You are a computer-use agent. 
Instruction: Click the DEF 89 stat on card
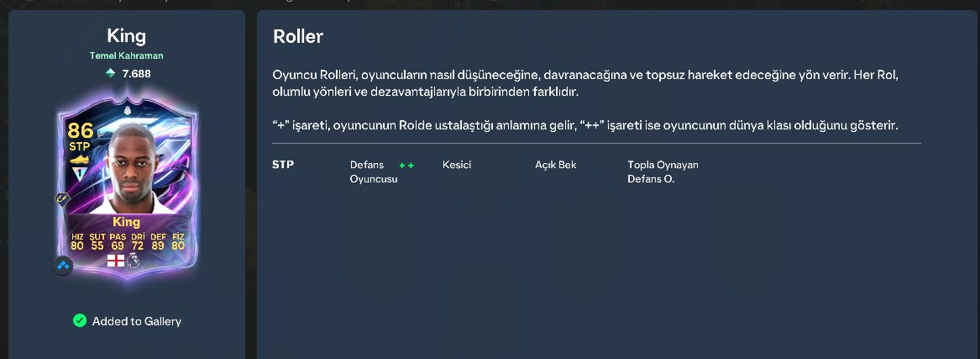159,241
